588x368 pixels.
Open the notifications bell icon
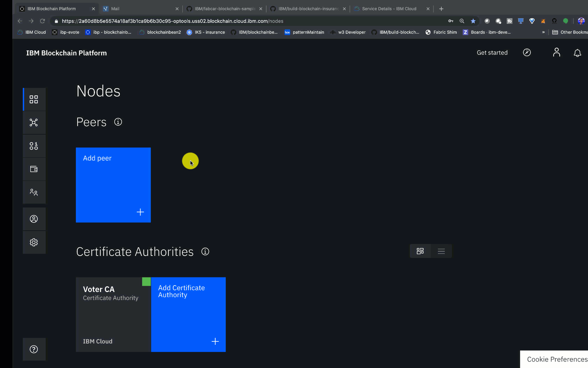tap(577, 53)
